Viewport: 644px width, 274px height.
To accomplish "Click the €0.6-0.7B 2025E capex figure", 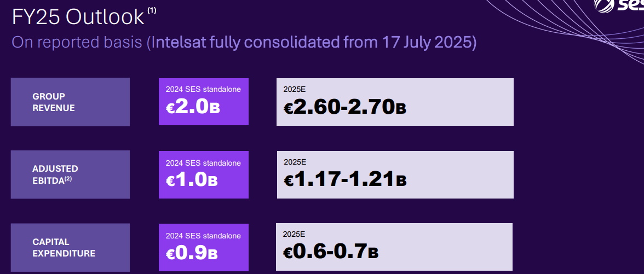I will click(331, 251).
